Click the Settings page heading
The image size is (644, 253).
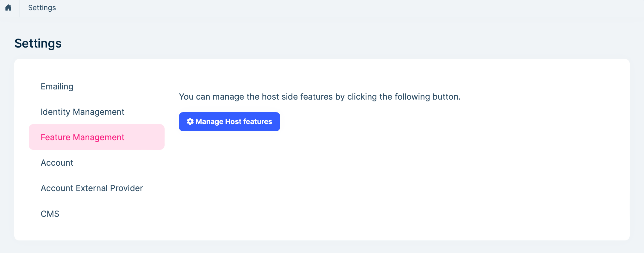coord(38,43)
